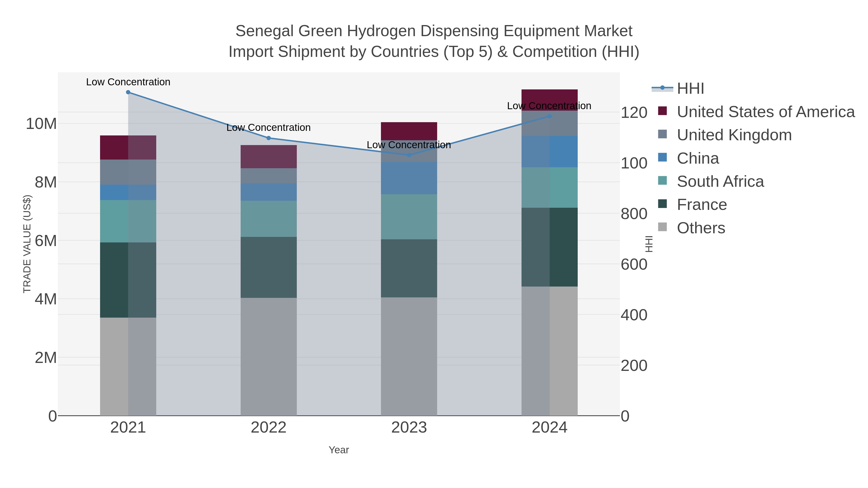The height and width of the screenshot is (488, 868).
Task: Click Low Concentration annotation above 2024
Action: [x=549, y=106]
